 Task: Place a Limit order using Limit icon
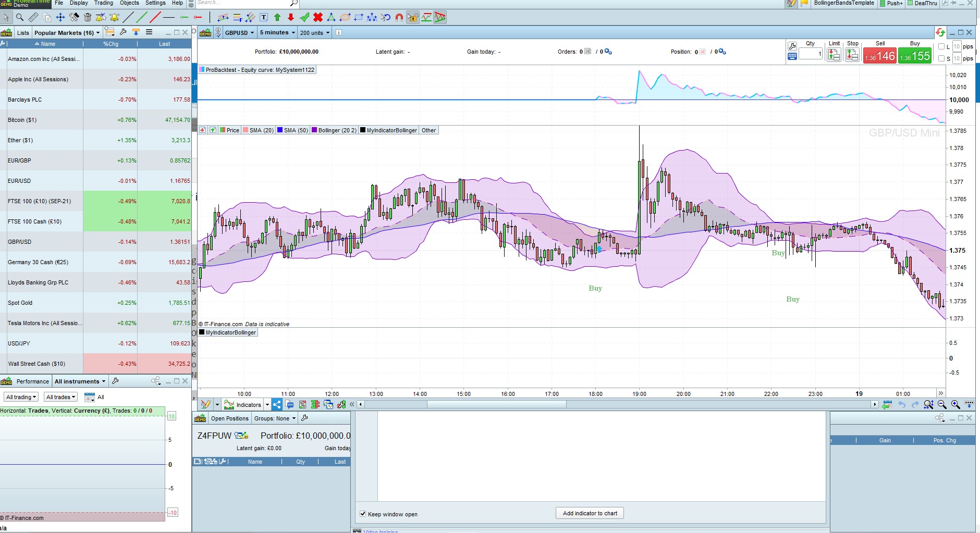coord(834,54)
